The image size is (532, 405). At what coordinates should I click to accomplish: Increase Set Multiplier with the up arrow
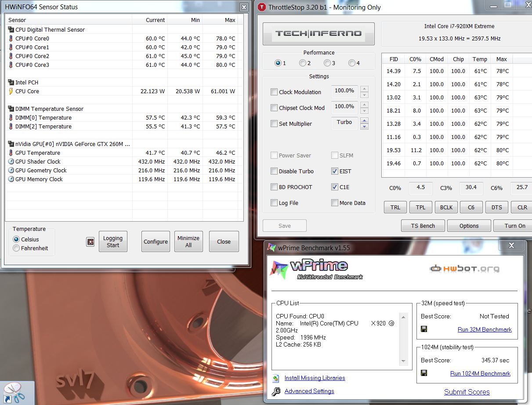coord(364,120)
